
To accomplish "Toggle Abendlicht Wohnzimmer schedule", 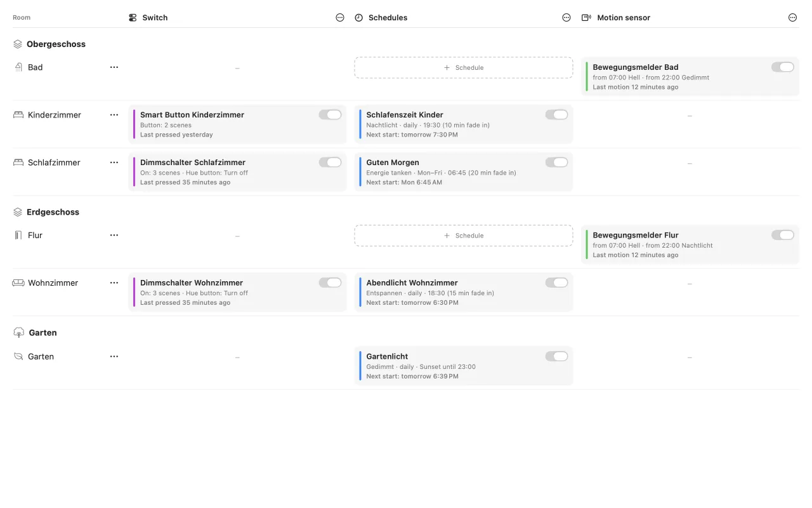I will (556, 283).
